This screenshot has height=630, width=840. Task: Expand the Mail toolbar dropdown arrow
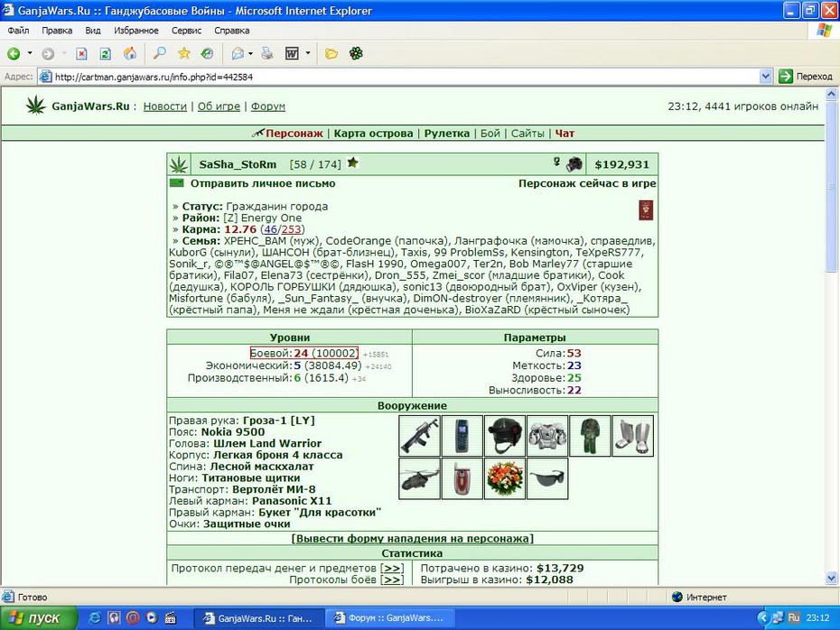coord(250,53)
